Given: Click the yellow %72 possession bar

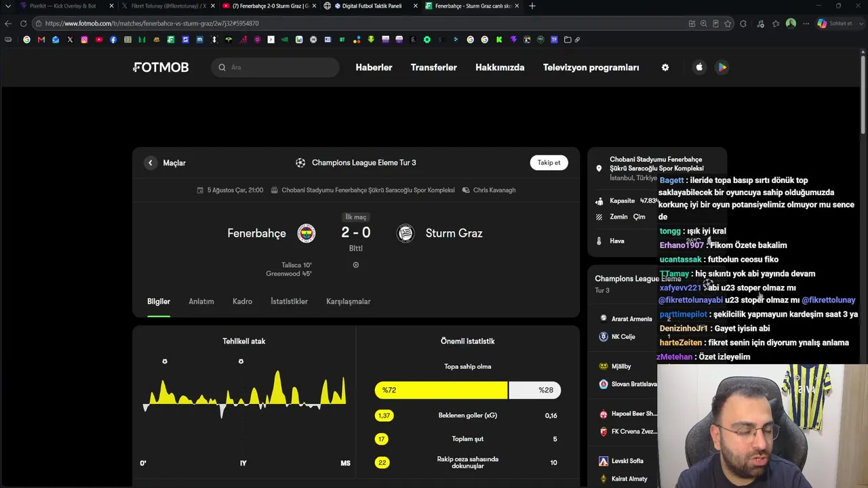Looking at the screenshot, I should coord(441,390).
